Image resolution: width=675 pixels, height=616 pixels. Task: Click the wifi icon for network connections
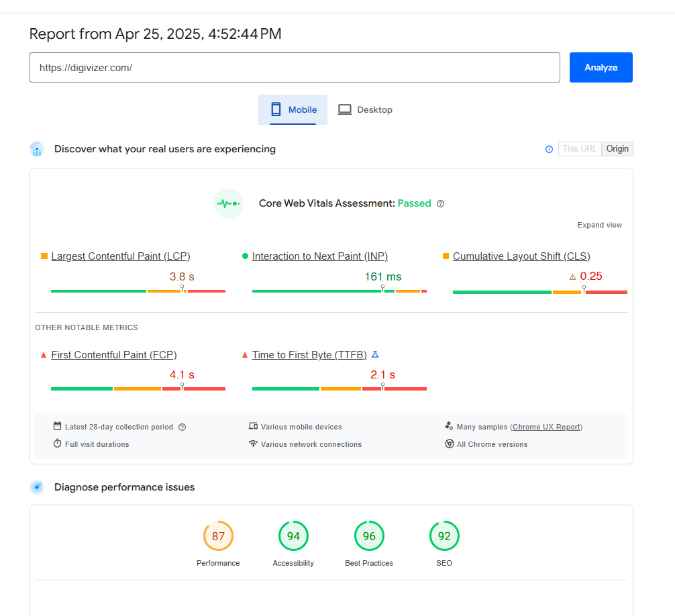click(x=253, y=444)
